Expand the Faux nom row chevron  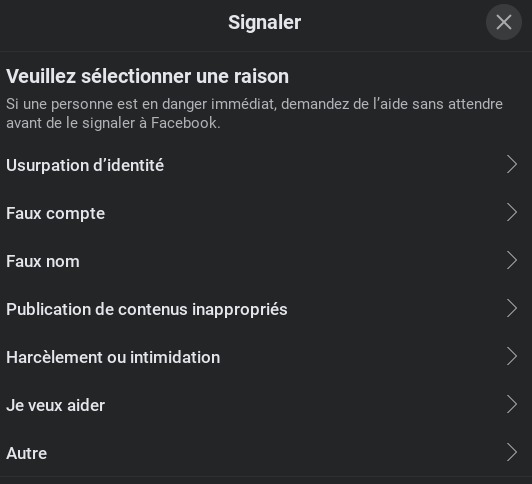coord(512,260)
